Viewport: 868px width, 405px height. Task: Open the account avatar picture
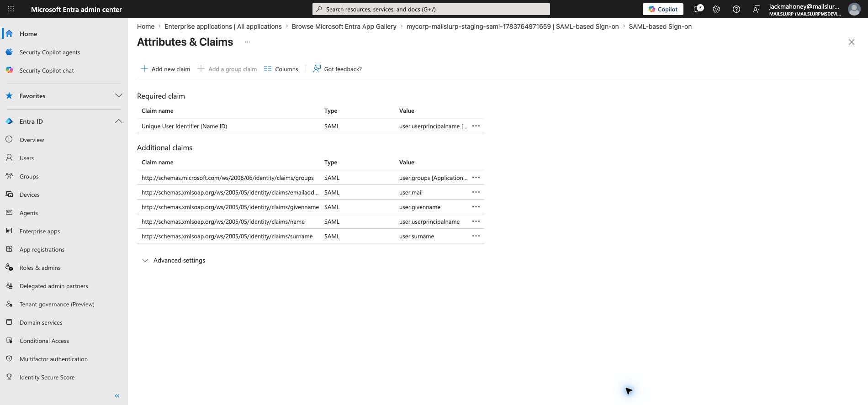coord(854,9)
